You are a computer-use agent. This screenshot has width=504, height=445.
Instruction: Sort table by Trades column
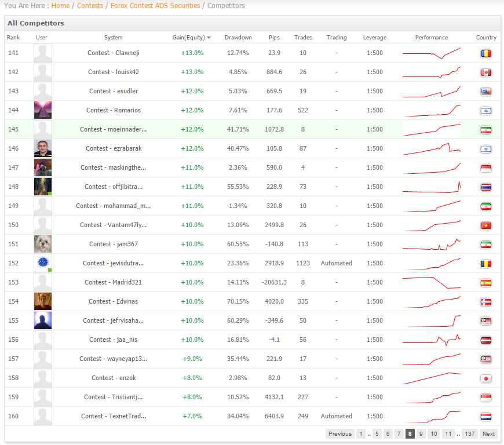tap(303, 37)
